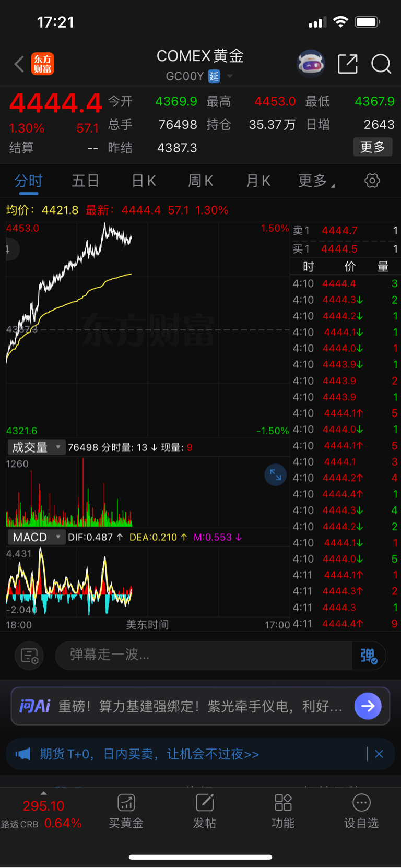This screenshot has width=401, height=868.
Task: Switch to the 五日 tab
Action: click(x=86, y=181)
